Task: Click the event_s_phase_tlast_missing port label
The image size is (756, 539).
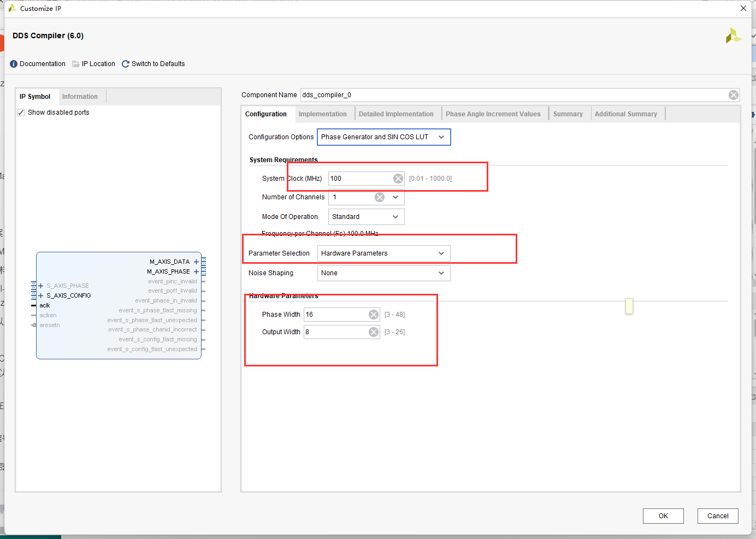Action: pyautogui.click(x=158, y=311)
